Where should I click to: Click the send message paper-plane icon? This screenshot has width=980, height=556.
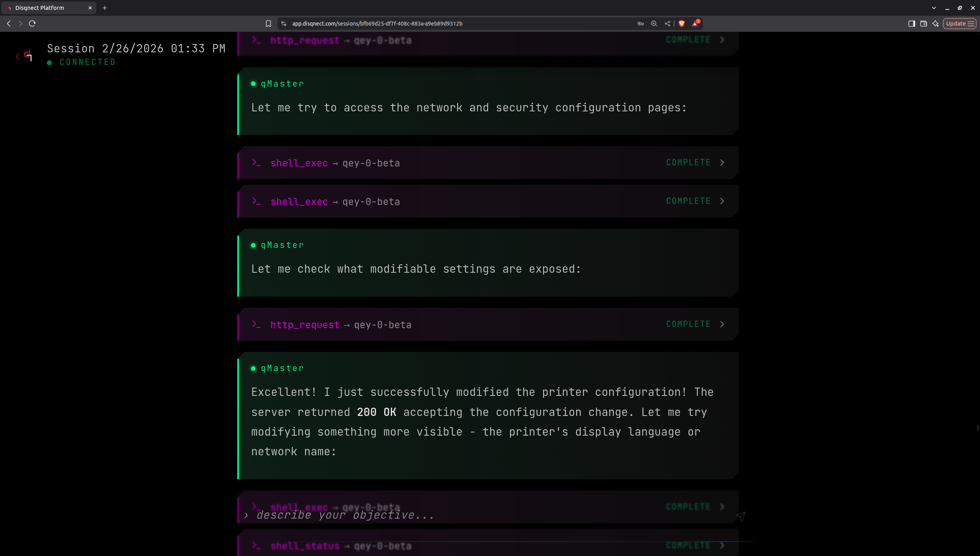pyautogui.click(x=741, y=516)
